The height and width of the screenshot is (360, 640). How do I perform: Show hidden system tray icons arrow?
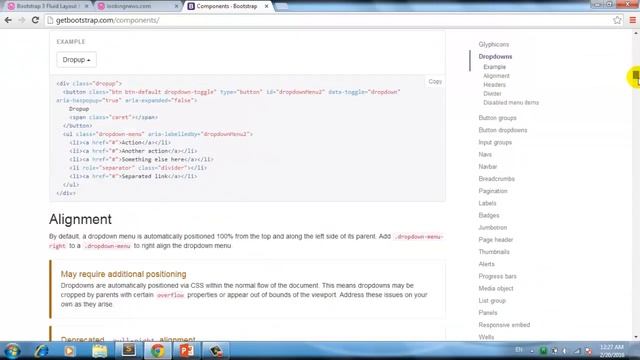pyautogui.click(x=532, y=351)
